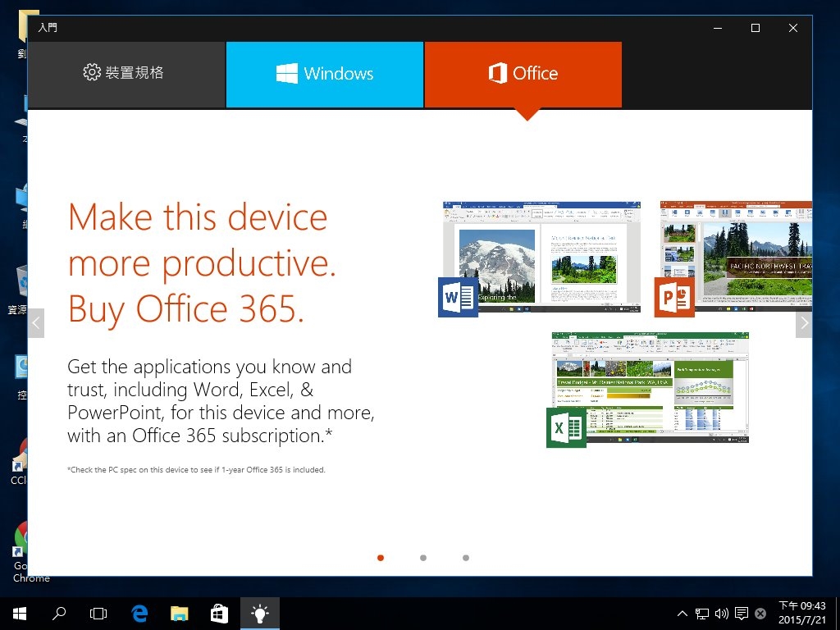Open the volume control tray icon
Viewport: 840px width, 630px height.
click(x=722, y=614)
